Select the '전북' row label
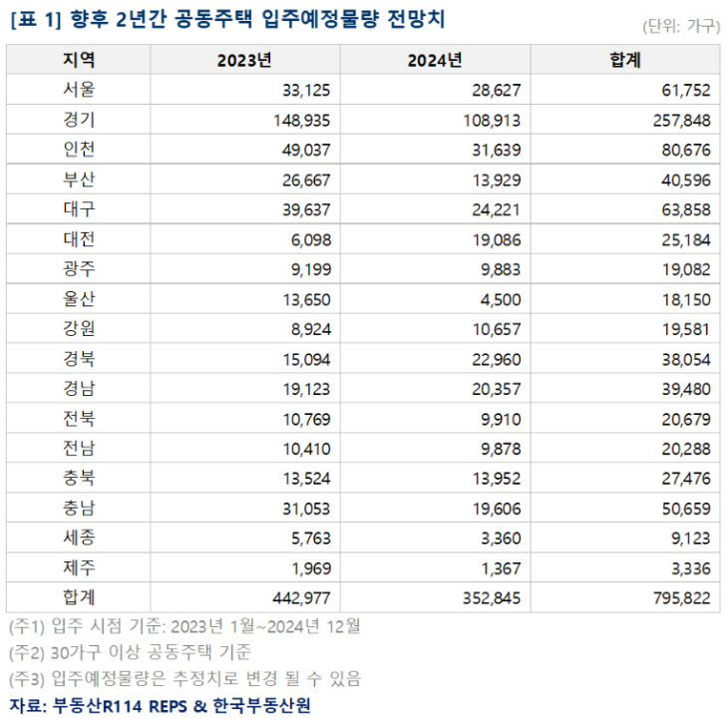This screenshot has height=726, width=728. tap(79, 419)
